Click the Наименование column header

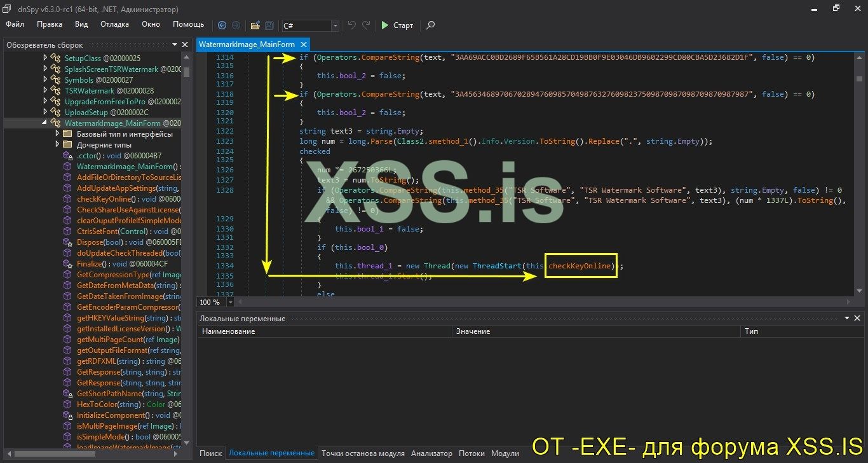pyautogui.click(x=325, y=331)
